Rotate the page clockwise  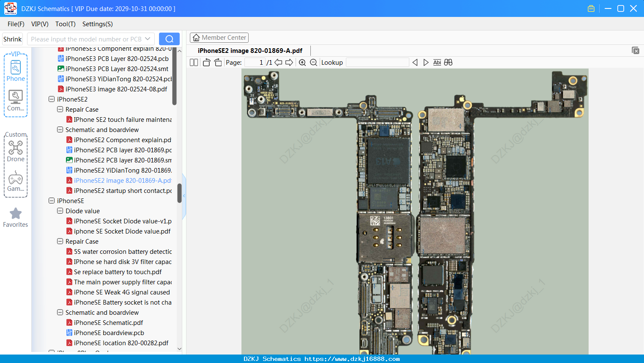218,63
